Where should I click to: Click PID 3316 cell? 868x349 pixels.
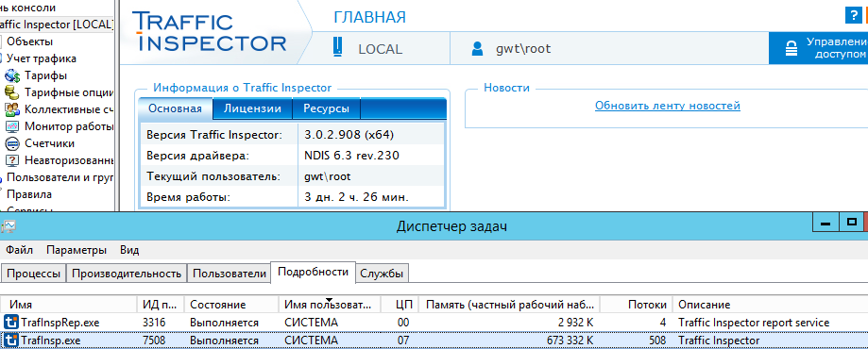pos(153,323)
